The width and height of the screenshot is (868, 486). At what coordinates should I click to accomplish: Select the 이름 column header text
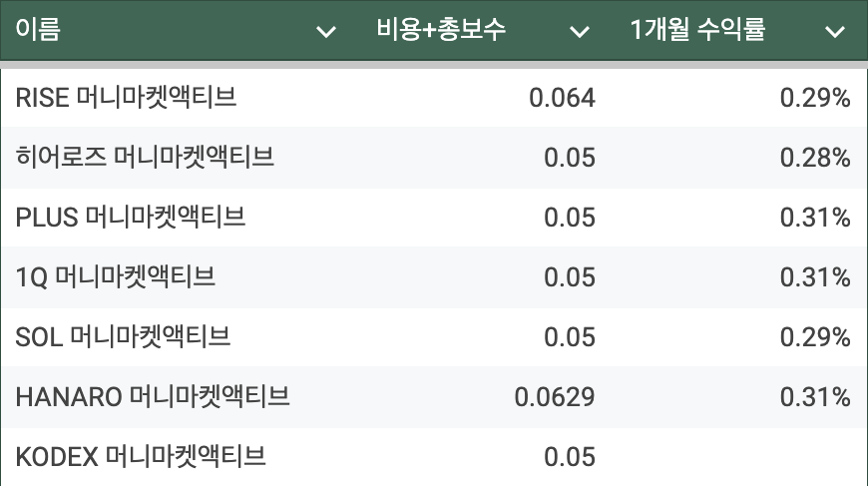38,29
